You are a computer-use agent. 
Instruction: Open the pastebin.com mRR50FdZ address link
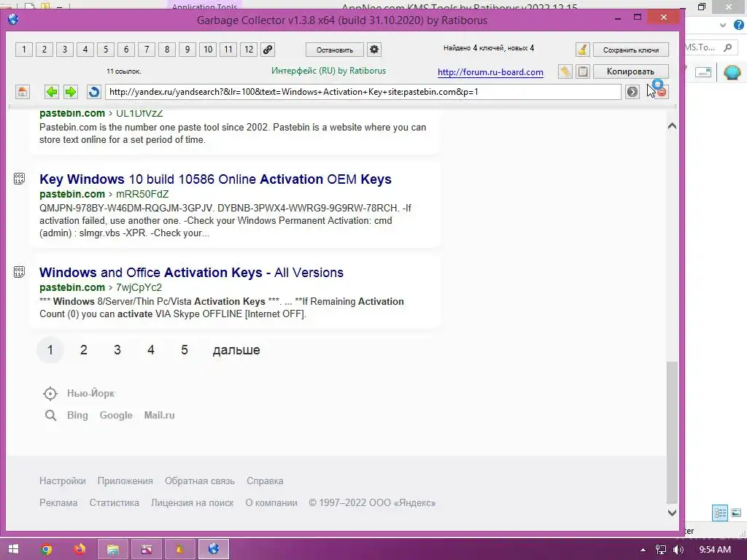pyautogui.click(x=104, y=194)
